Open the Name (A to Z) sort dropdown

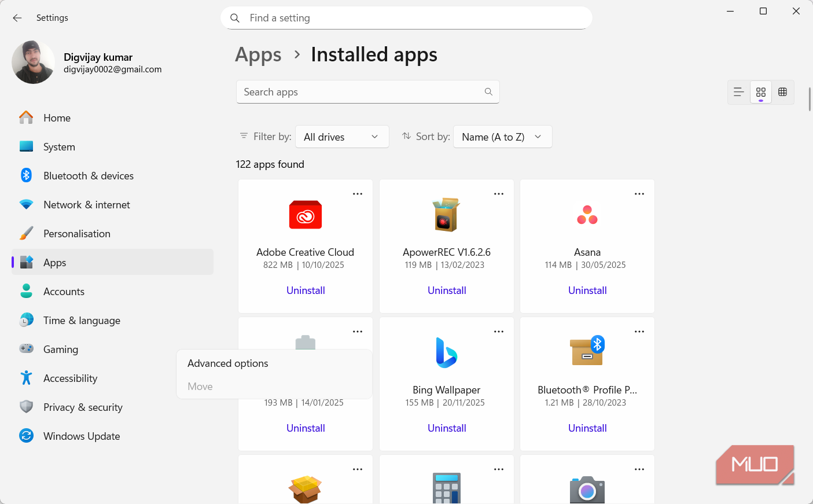502,137
